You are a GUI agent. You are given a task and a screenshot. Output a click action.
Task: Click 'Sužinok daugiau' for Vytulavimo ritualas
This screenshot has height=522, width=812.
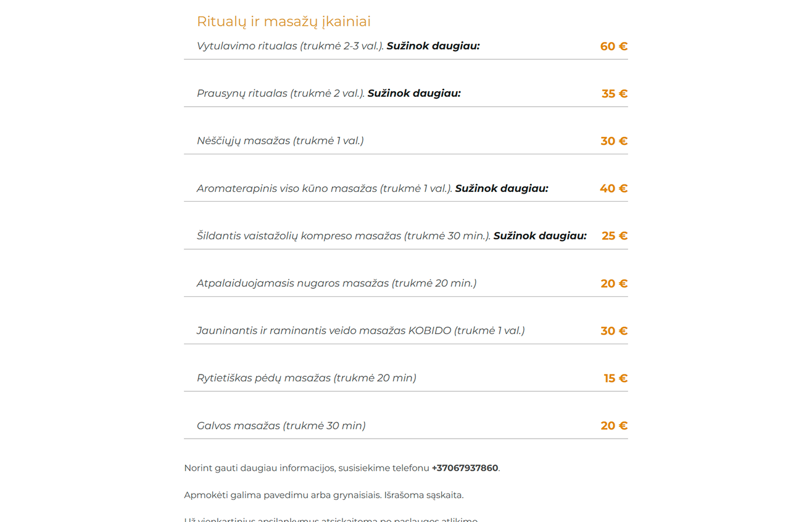(x=433, y=46)
